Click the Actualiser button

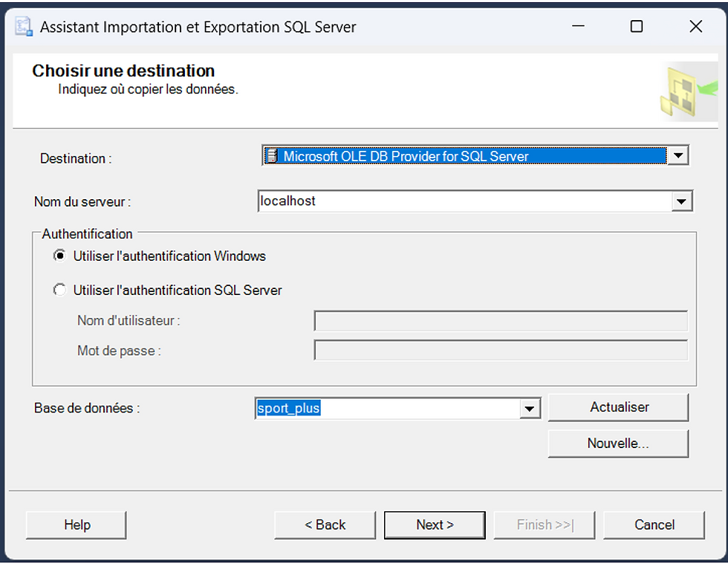point(618,407)
